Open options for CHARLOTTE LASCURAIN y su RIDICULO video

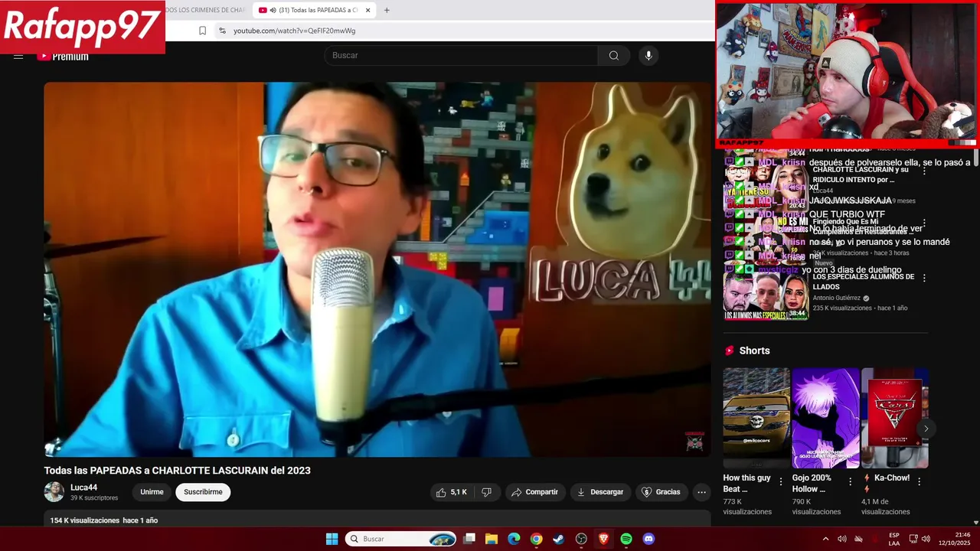(924, 171)
